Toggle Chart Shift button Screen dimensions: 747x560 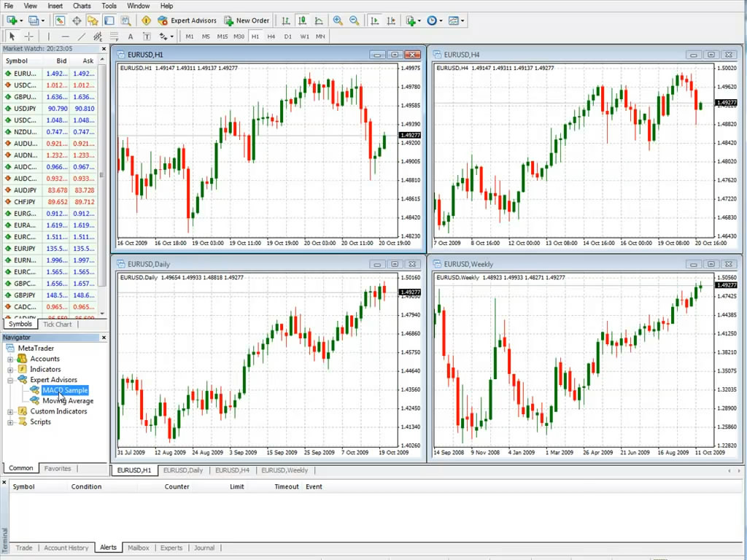click(391, 20)
